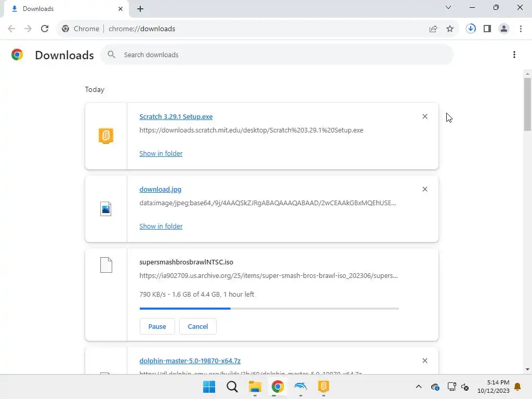Click the browser forward arrow
The height and width of the screenshot is (399, 532).
click(x=28, y=29)
